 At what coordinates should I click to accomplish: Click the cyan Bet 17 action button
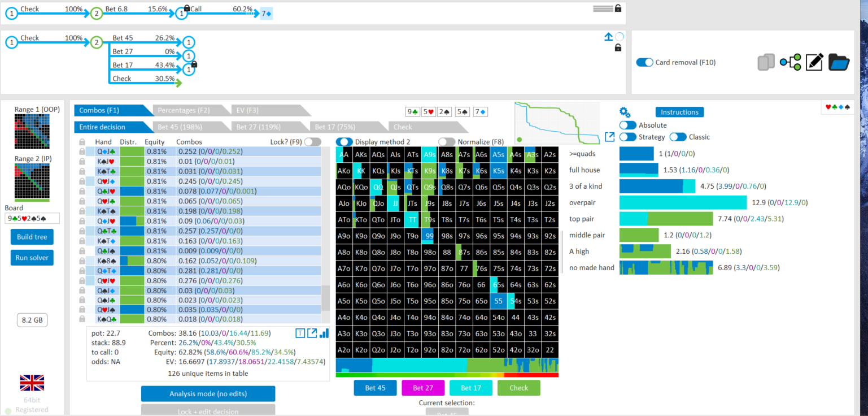(471, 388)
